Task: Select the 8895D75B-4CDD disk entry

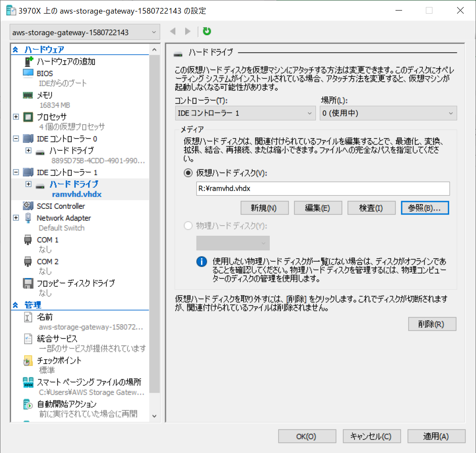Action: (x=98, y=161)
